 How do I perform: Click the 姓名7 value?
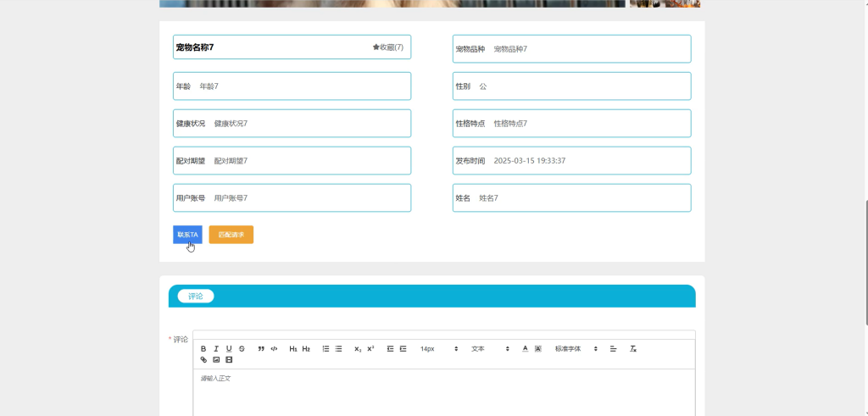click(x=488, y=198)
